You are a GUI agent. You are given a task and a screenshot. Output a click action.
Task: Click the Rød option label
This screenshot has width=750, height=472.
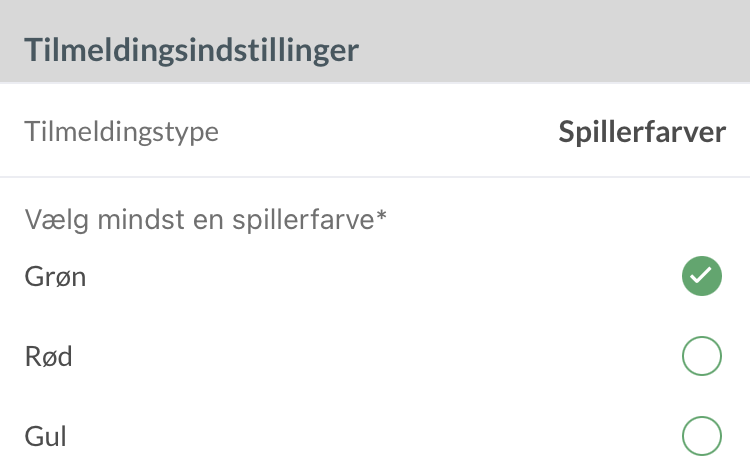point(48,357)
